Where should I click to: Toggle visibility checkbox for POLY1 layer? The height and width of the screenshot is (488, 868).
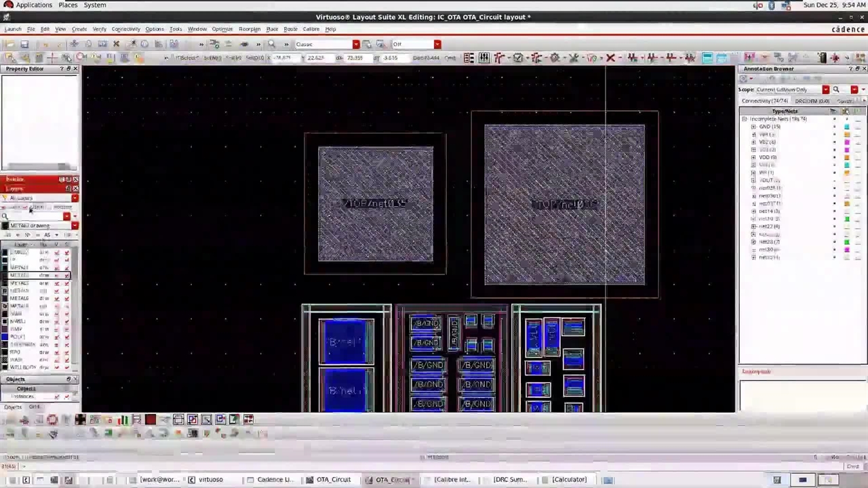click(x=57, y=337)
